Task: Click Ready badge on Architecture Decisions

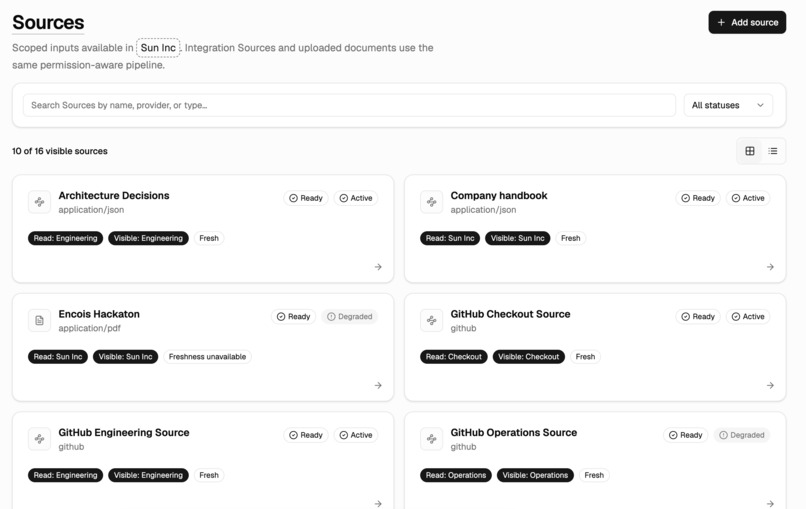Action: pos(306,198)
